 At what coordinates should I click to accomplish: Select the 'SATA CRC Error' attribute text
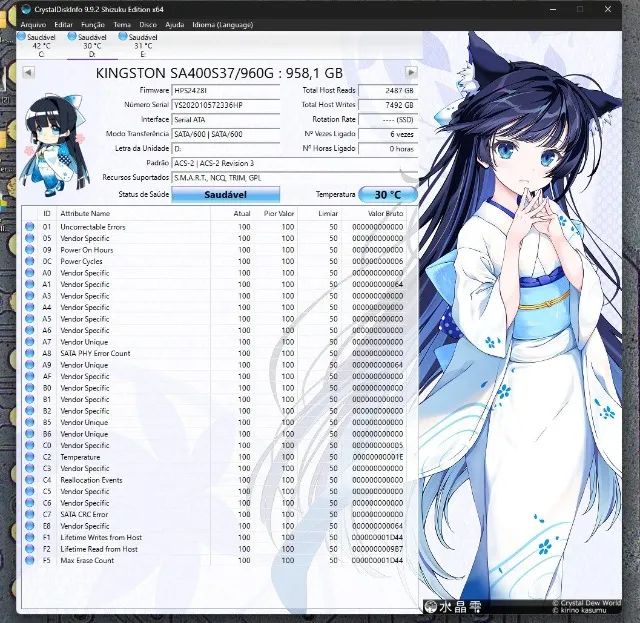(x=84, y=514)
